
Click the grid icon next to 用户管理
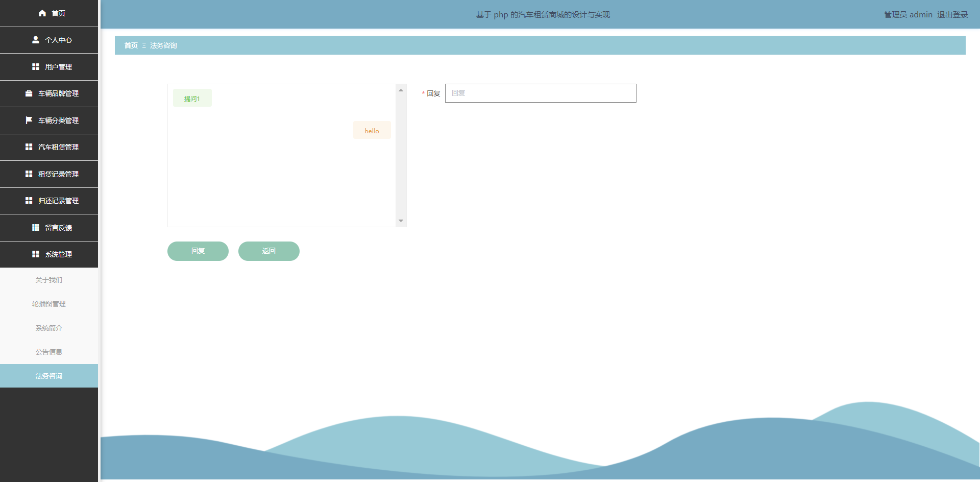pos(36,67)
